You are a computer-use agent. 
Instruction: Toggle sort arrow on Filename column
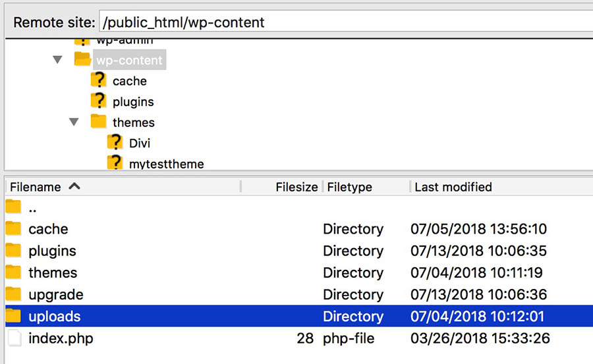coord(74,187)
